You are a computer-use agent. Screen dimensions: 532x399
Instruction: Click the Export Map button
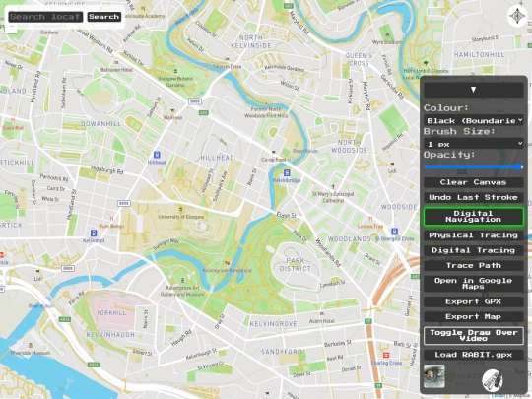point(473,316)
